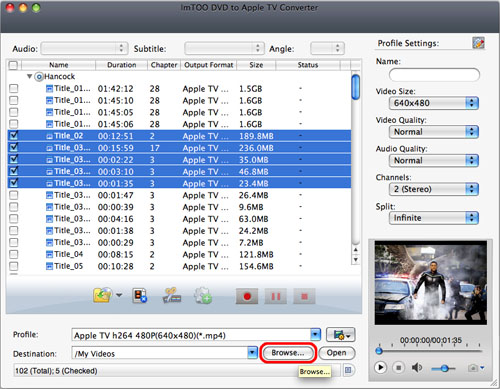The image size is (500, 389).
Task: Select the row with duration 00:00:39
Action: (x=179, y=207)
